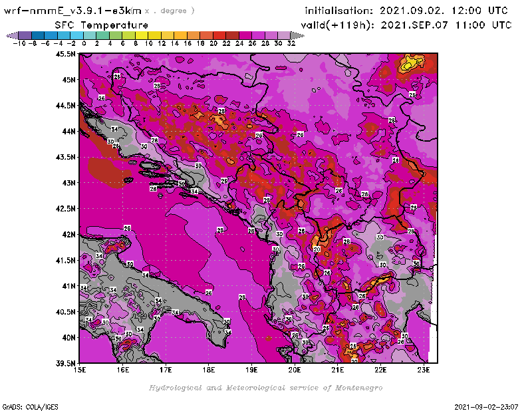
Task: Click the Hydrological and Meteorological service caption
Action: [265, 388]
